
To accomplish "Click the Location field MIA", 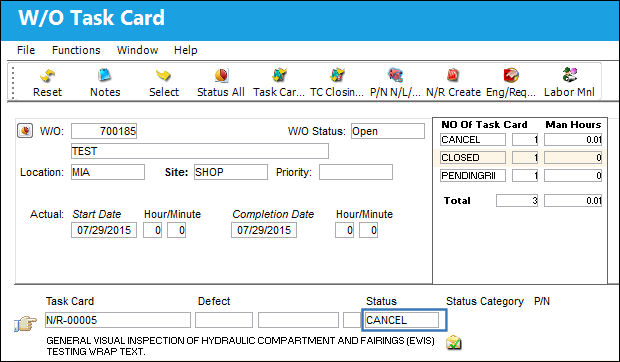I will pyautogui.click(x=108, y=172).
